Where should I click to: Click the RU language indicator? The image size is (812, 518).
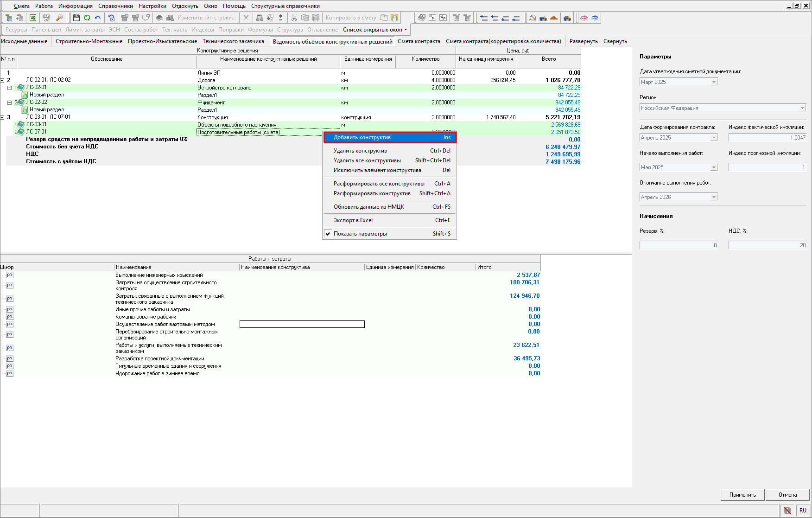click(803, 510)
